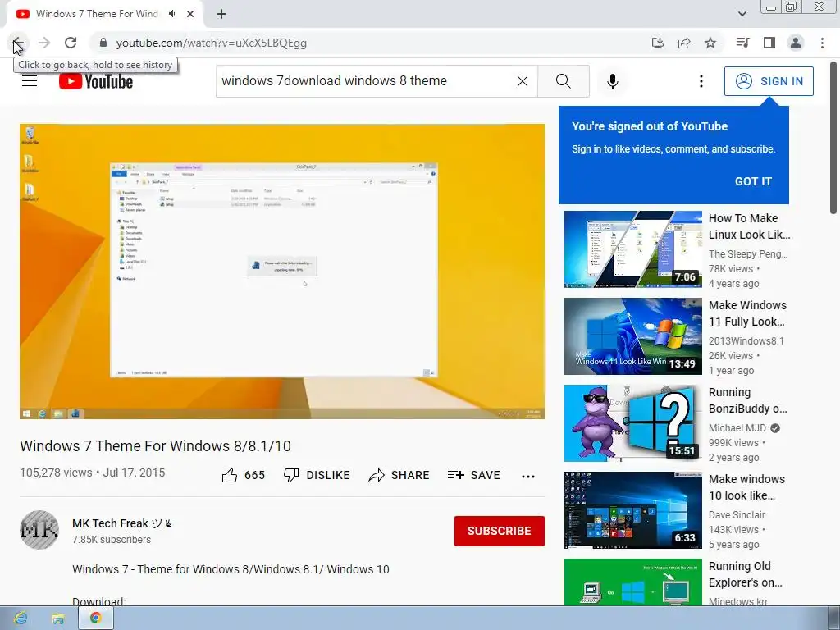Click SAVE to playlist button

click(x=474, y=475)
